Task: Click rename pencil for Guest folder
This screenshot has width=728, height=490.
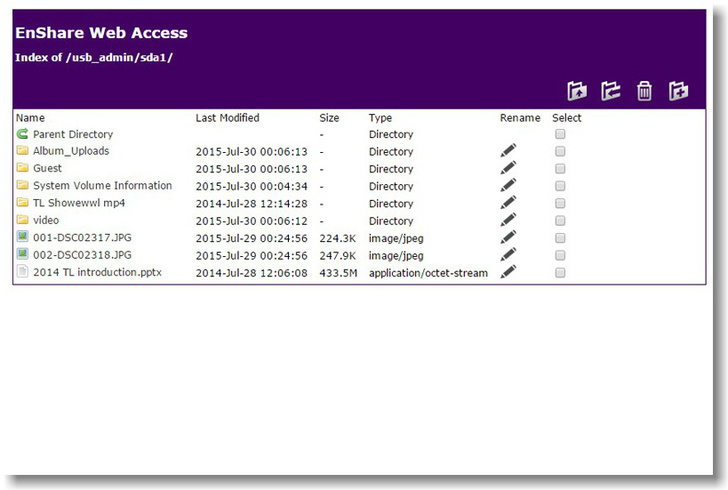Action: click(509, 169)
